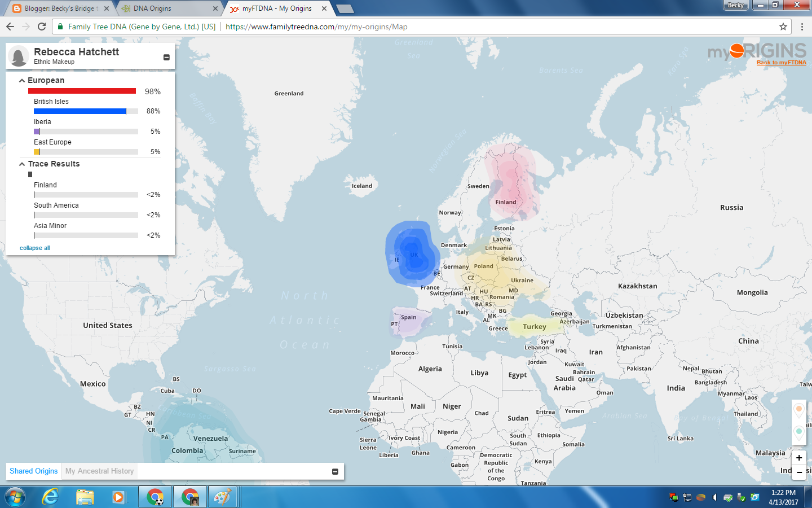Click the East Europe label

tap(52, 142)
